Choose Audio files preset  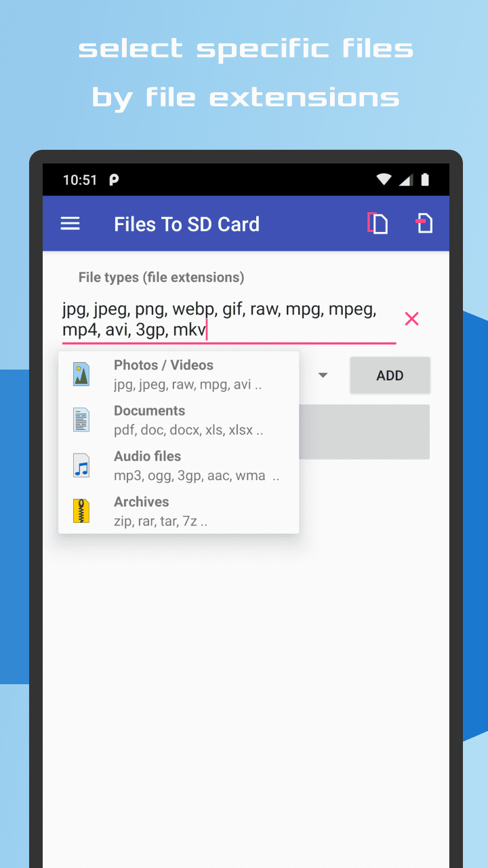pos(179,466)
